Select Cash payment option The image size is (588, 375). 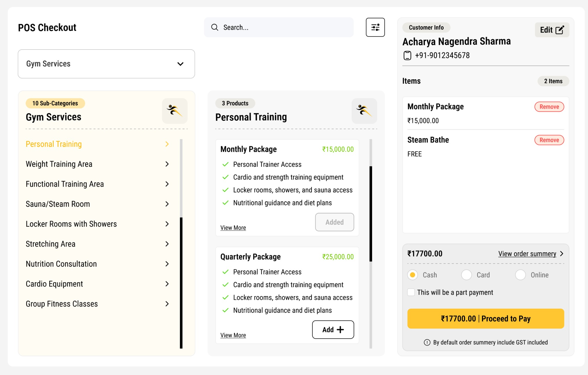pos(412,275)
